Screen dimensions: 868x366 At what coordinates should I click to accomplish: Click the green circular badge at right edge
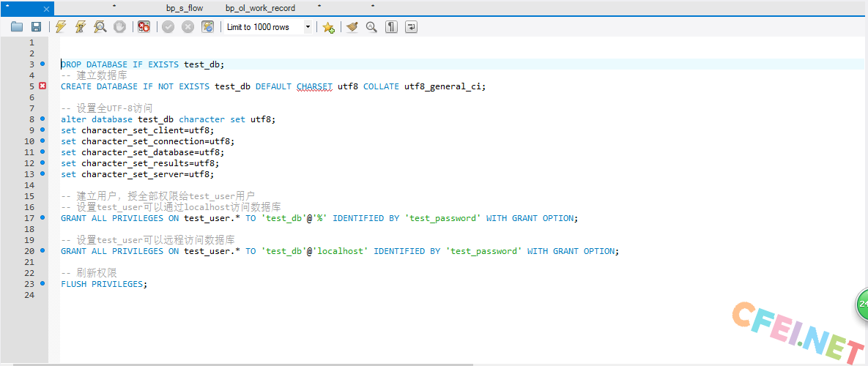861,304
